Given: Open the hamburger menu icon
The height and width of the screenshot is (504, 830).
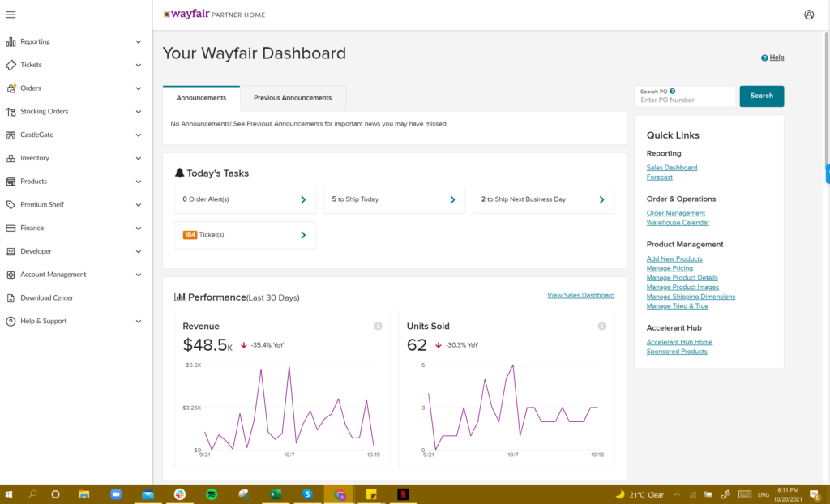Looking at the screenshot, I should click(x=11, y=15).
